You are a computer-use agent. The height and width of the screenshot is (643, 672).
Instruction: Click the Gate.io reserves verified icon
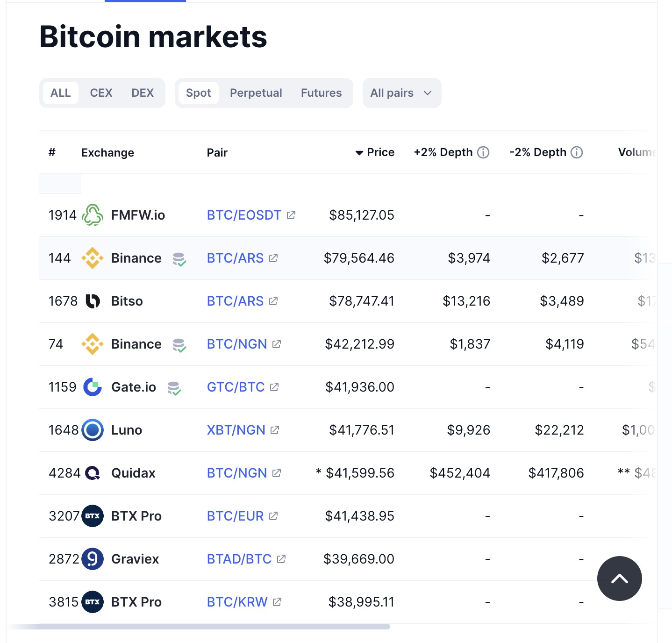point(174,388)
